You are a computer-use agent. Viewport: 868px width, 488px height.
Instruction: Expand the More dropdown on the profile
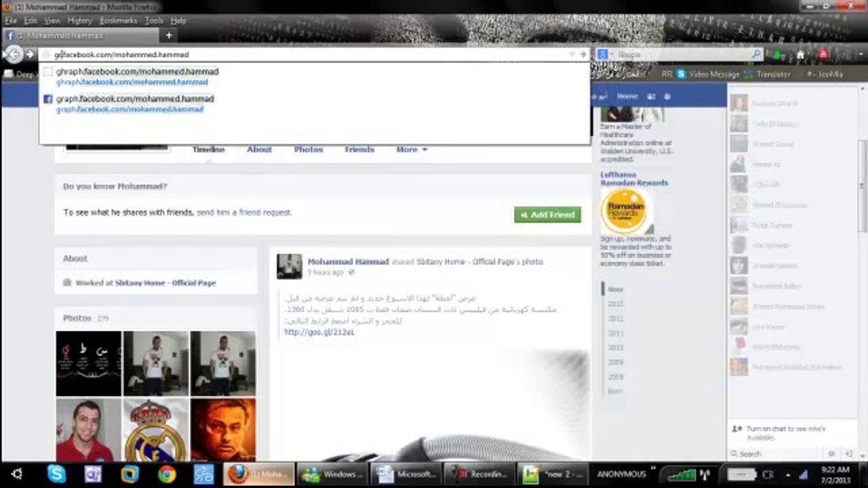(x=412, y=149)
